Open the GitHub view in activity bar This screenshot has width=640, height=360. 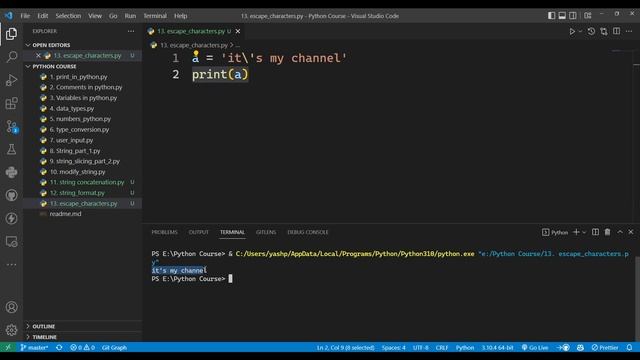(11, 195)
